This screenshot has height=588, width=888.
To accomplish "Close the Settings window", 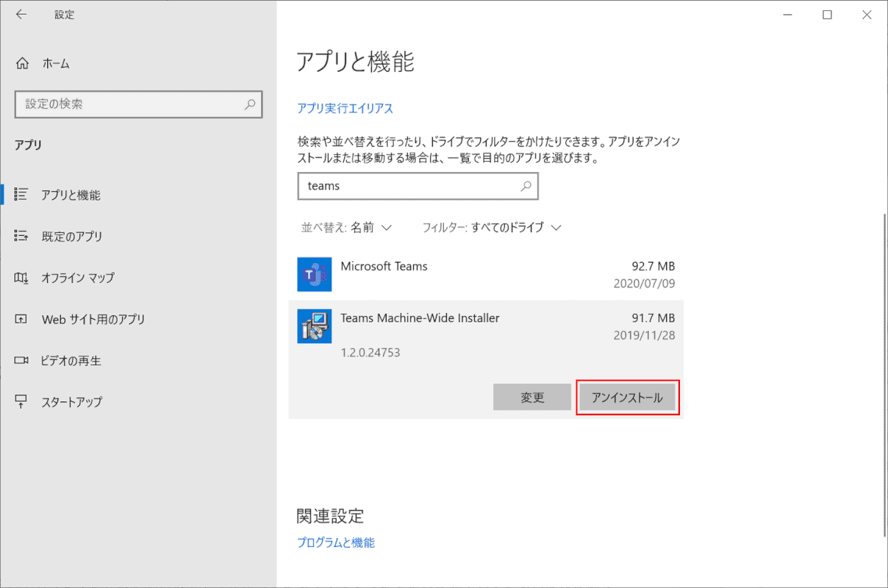I will point(866,15).
